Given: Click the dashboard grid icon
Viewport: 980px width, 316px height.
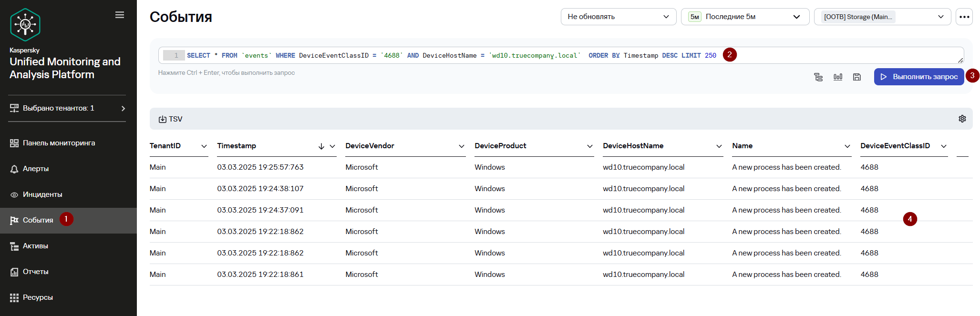Looking at the screenshot, I should tap(14, 143).
